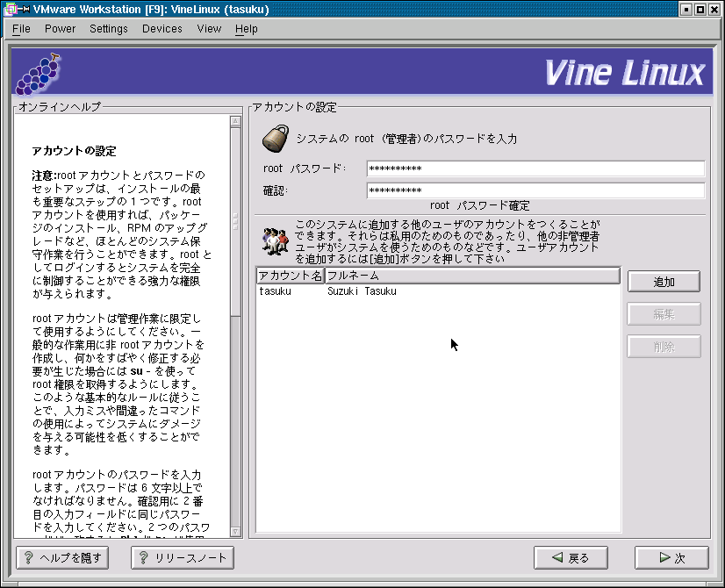Open the View menu

click(x=209, y=29)
